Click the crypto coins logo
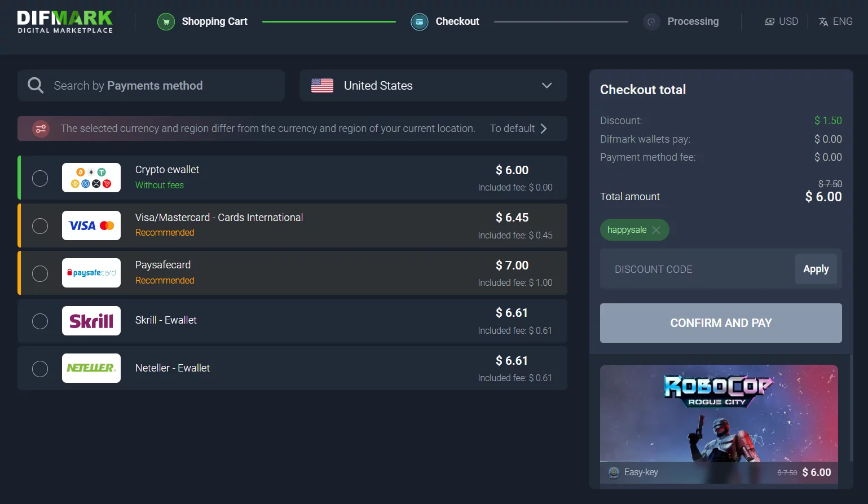This screenshot has height=504, width=868. (x=91, y=178)
